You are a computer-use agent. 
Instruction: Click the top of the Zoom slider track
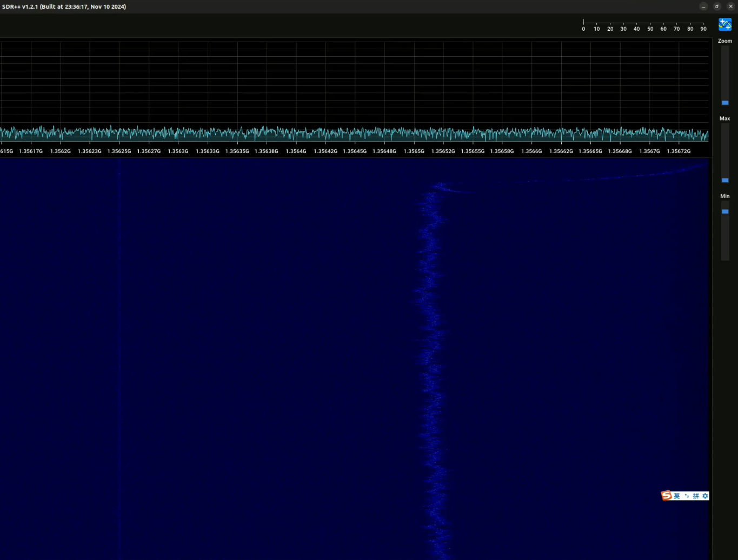pyautogui.click(x=725, y=48)
